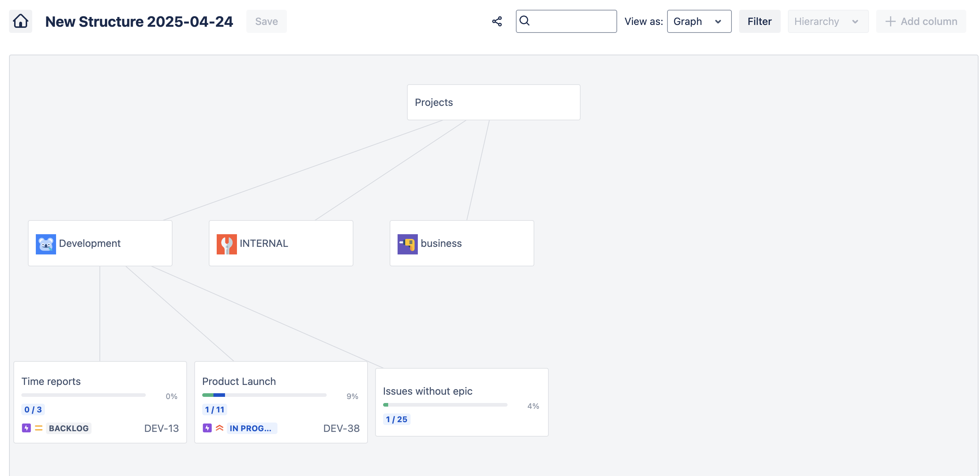
Task: Click the share structure icon
Action: click(497, 21)
